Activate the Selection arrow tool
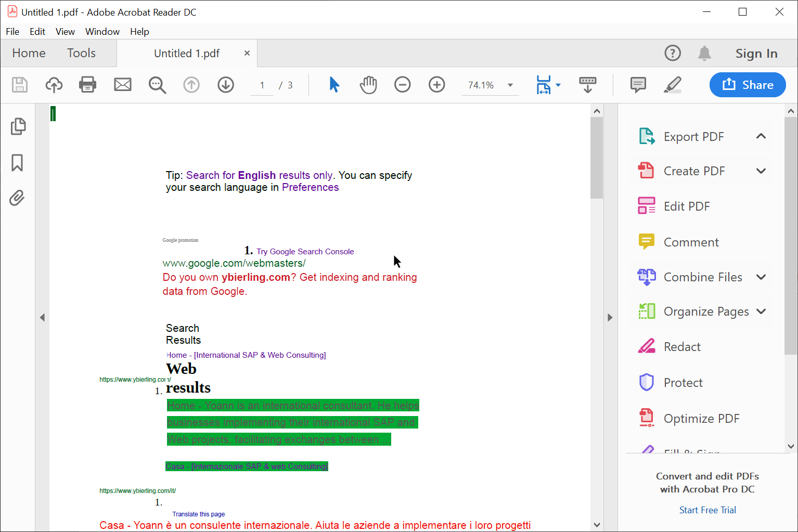 point(334,84)
